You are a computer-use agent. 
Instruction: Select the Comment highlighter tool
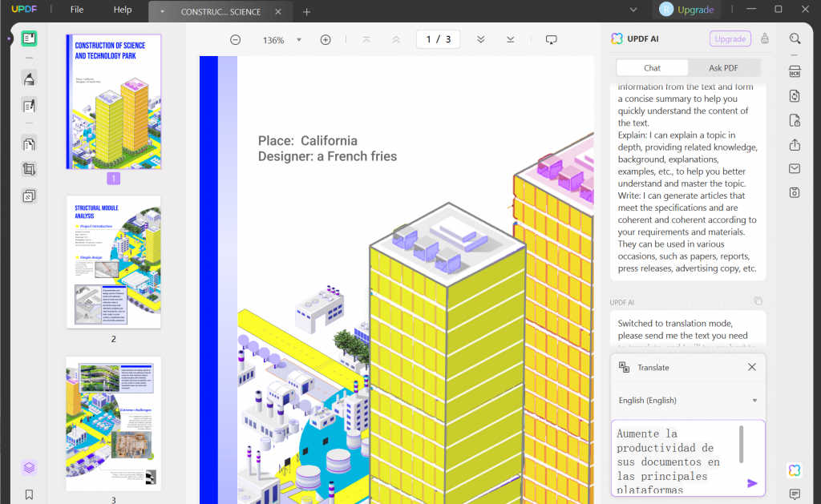point(29,79)
